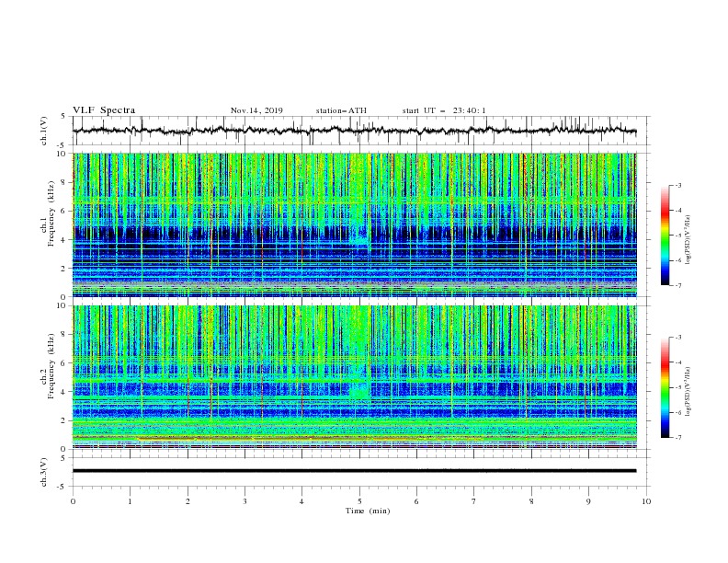
Task: Click the 'station=ATH' label
Action: (341, 110)
